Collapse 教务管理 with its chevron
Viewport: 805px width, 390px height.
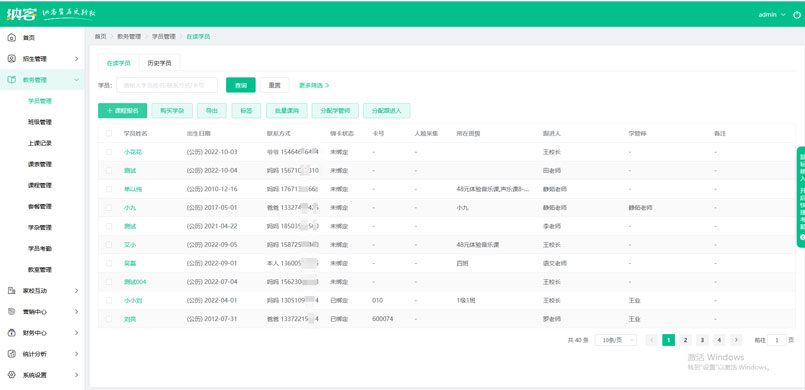(76, 80)
